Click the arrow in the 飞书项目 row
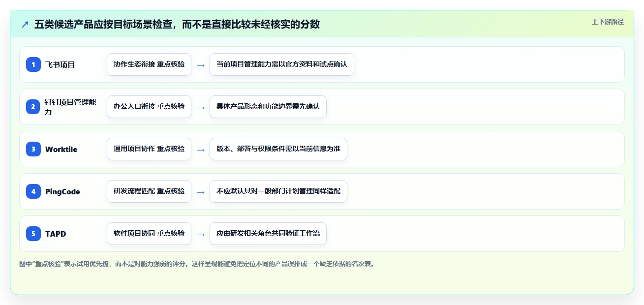644x305 pixels. click(200, 65)
